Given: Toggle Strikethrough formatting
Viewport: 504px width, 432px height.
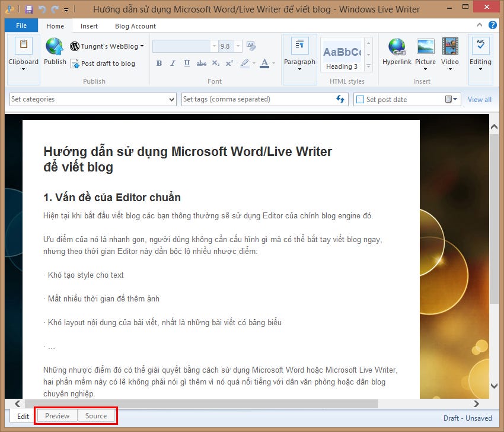Looking at the screenshot, I should (x=201, y=63).
